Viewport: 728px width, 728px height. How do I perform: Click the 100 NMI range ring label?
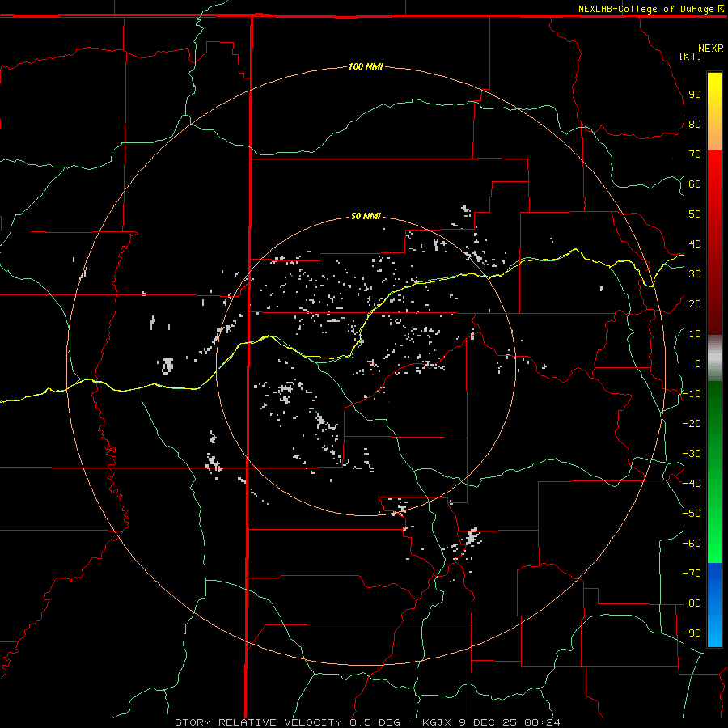366,66
